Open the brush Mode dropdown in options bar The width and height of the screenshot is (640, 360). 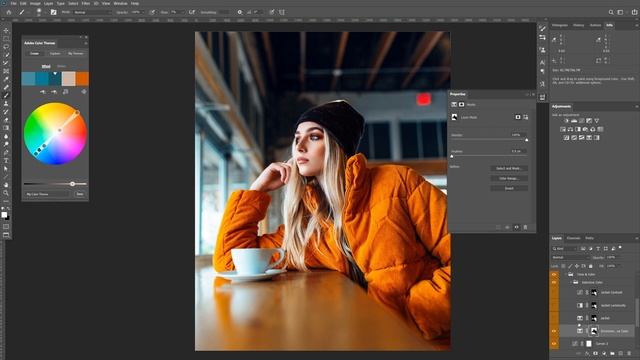click(92, 12)
